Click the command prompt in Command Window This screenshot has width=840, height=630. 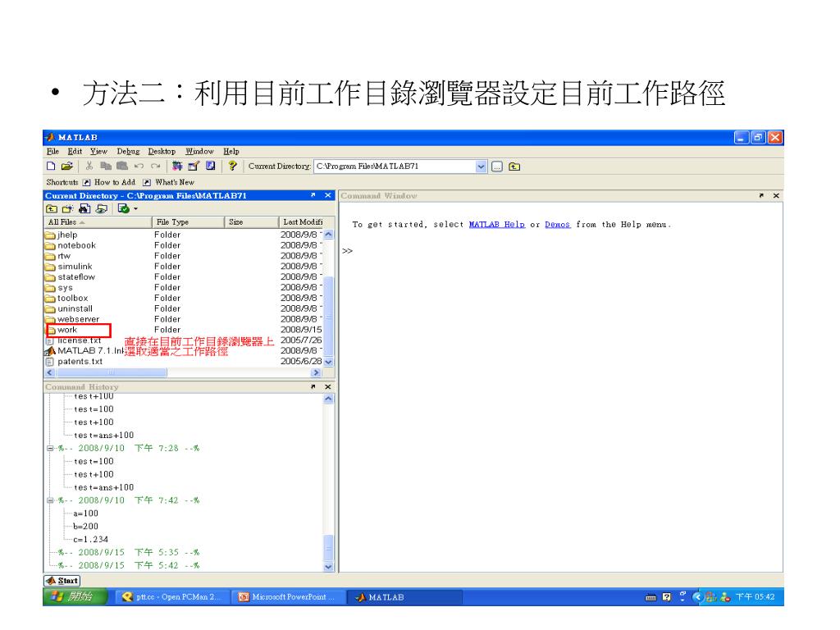(348, 251)
